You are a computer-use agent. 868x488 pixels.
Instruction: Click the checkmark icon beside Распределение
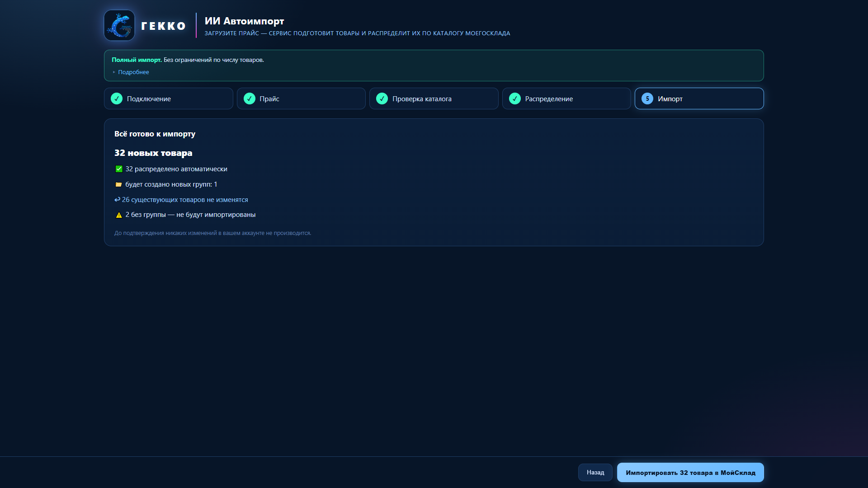coord(515,99)
